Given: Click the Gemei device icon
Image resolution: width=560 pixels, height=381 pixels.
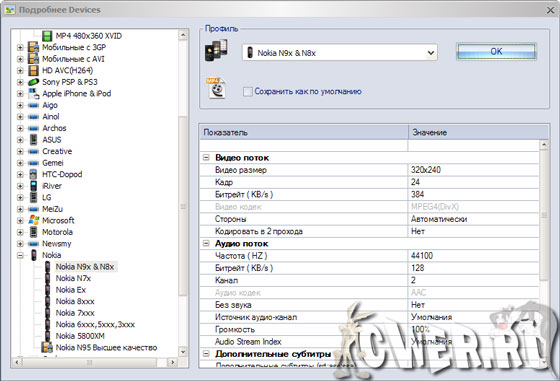Looking at the screenshot, I should tap(34, 163).
